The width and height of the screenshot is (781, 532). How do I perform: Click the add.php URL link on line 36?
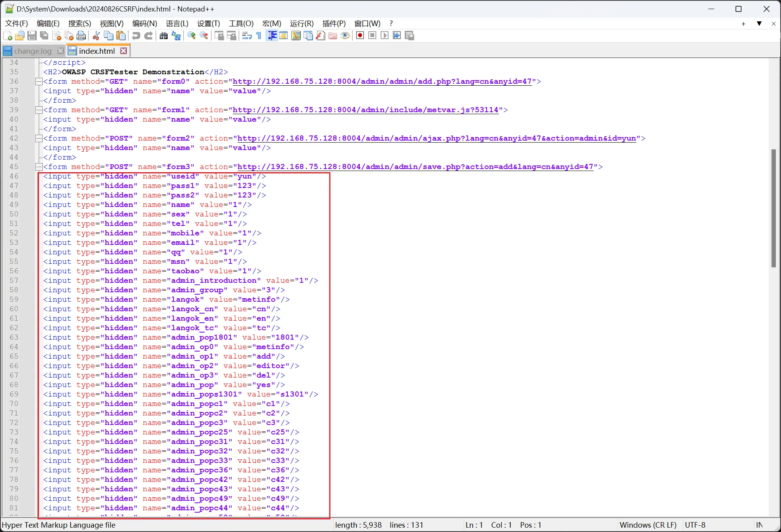pyautogui.click(x=382, y=82)
